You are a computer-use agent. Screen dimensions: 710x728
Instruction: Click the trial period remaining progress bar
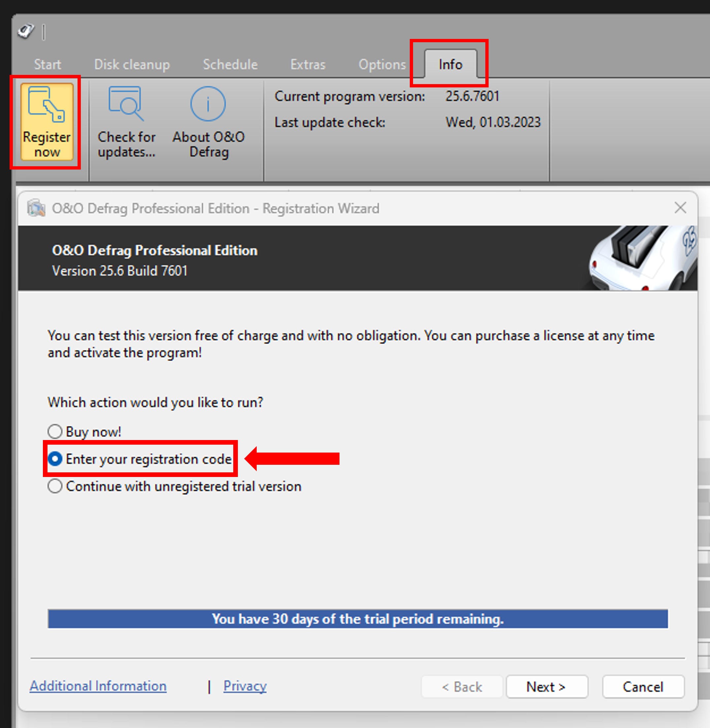(358, 619)
